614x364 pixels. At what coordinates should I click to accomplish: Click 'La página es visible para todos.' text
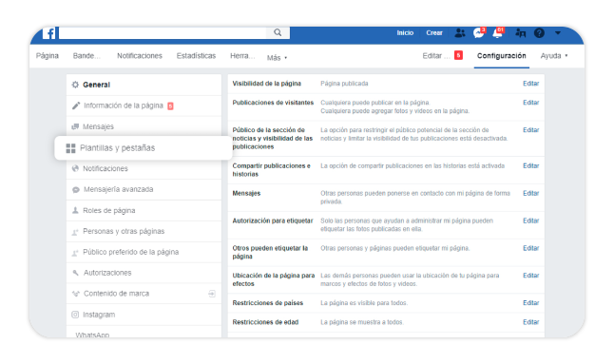pyautogui.click(x=364, y=303)
